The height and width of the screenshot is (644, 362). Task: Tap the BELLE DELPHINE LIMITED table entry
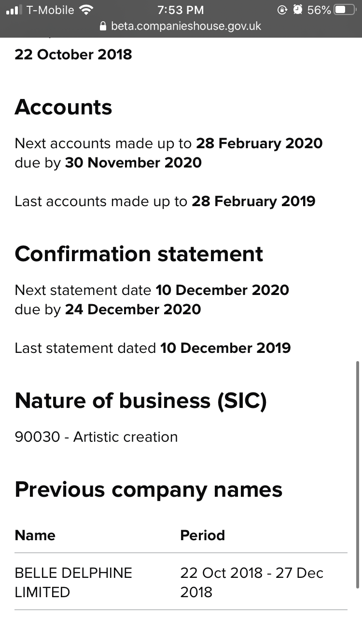point(73,582)
